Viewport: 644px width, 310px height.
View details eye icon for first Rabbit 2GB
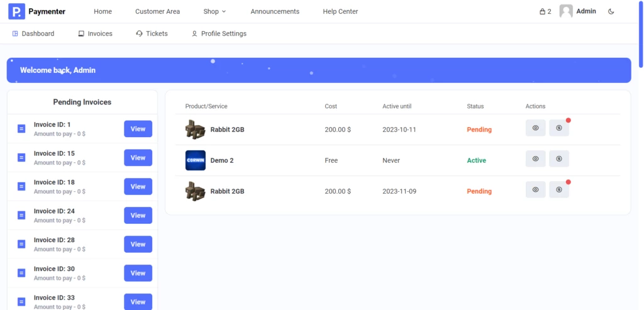(535, 128)
